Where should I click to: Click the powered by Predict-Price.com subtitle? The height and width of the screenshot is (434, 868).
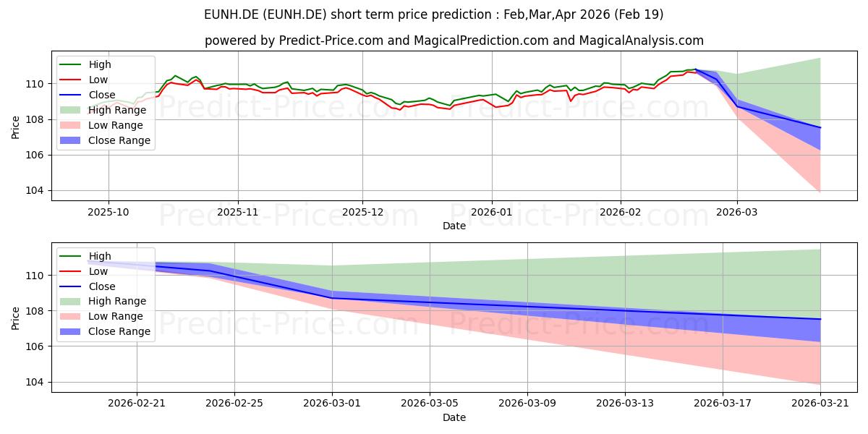point(454,41)
